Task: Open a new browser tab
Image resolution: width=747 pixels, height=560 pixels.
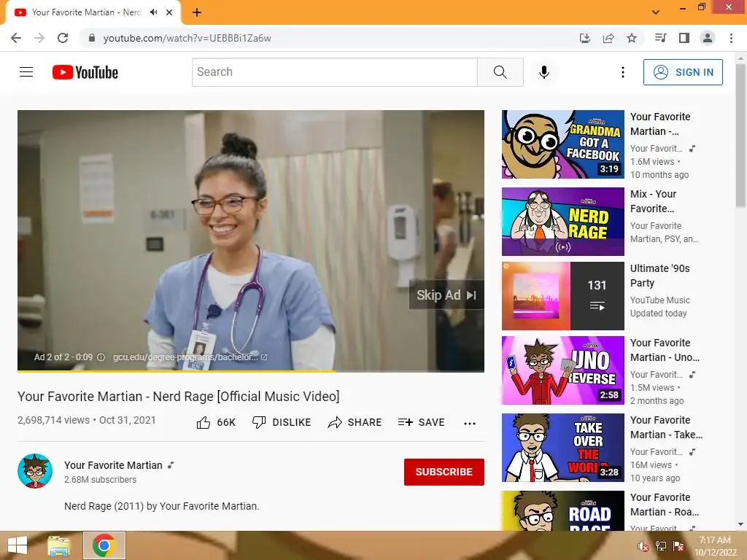Action: tap(197, 12)
